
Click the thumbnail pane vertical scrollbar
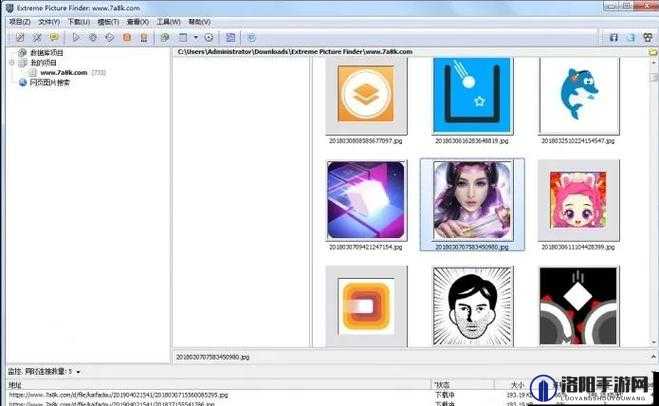point(653,202)
